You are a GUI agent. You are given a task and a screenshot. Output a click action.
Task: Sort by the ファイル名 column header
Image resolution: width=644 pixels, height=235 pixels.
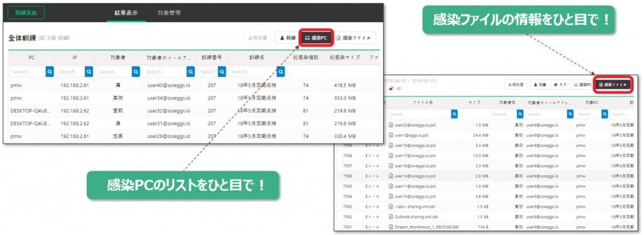point(423,102)
